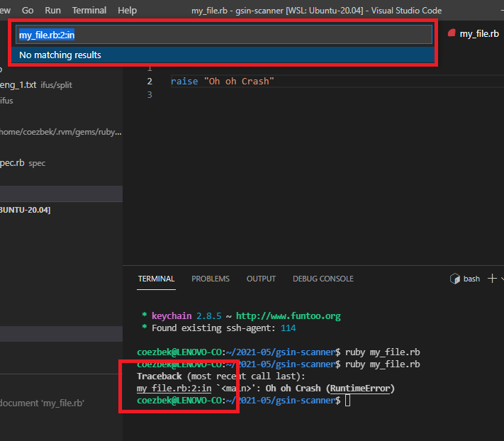Click the bash terminal shell icon
The height and width of the screenshot is (441, 504).
[455, 279]
